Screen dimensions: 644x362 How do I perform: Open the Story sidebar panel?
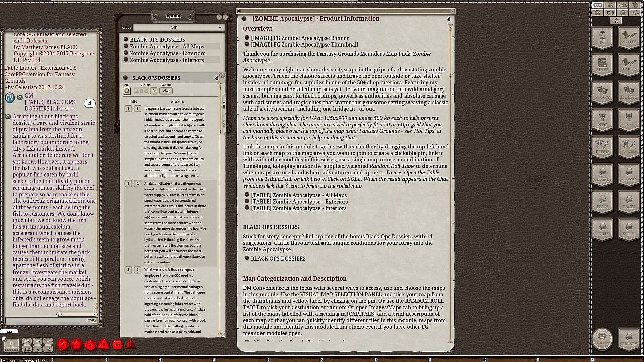602,92
